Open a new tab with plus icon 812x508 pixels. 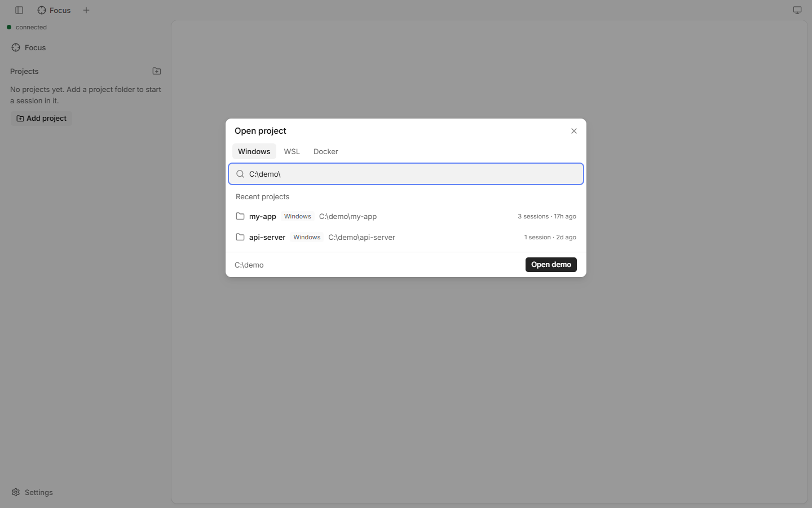point(86,10)
